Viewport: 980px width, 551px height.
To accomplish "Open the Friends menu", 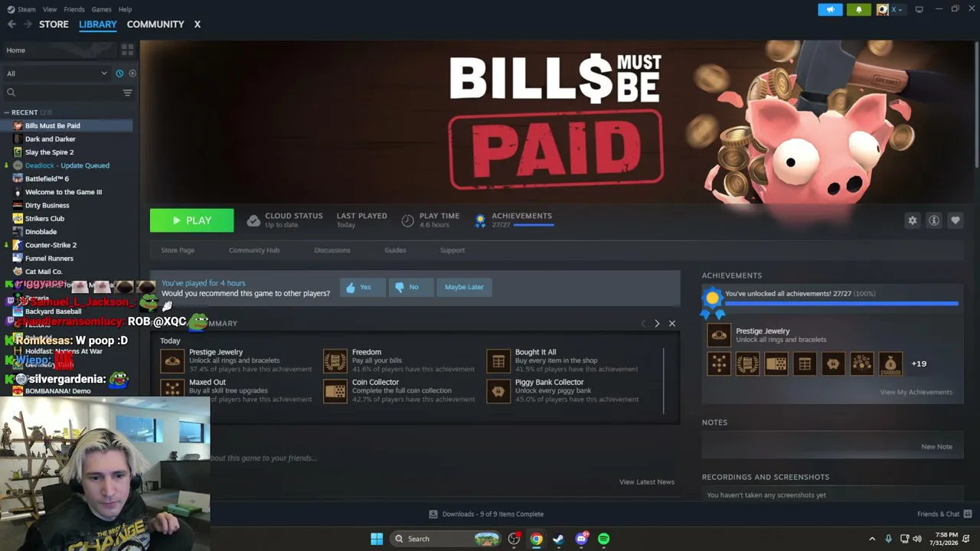I will click(74, 9).
